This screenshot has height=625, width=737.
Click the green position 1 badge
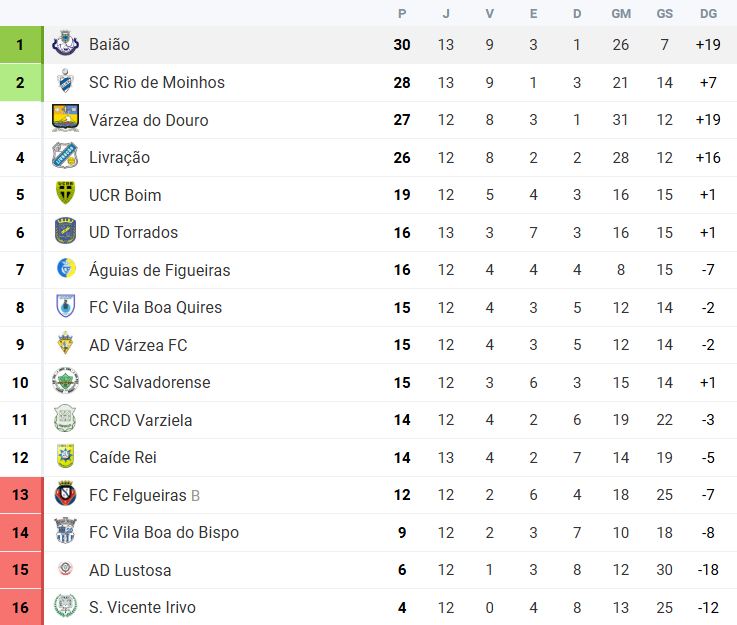tap(21, 45)
